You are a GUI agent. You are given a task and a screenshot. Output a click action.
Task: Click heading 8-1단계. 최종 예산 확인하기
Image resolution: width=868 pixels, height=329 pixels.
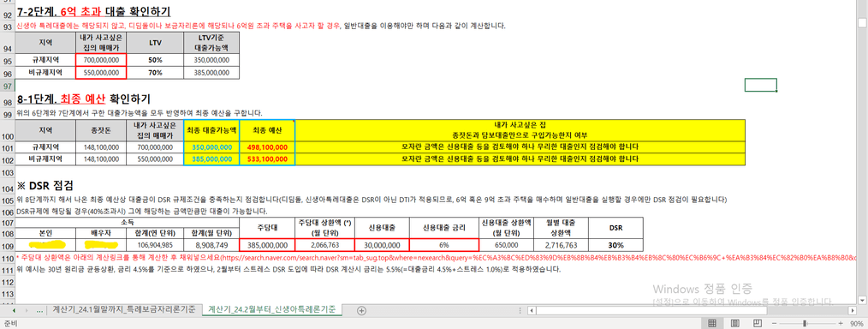pos(84,99)
